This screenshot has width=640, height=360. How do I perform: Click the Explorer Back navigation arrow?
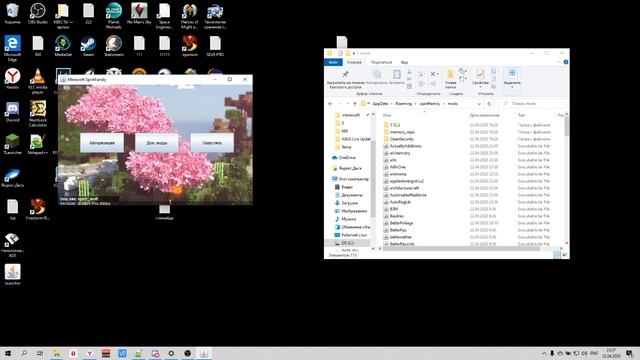pyautogui.click(x=330, y=104)
